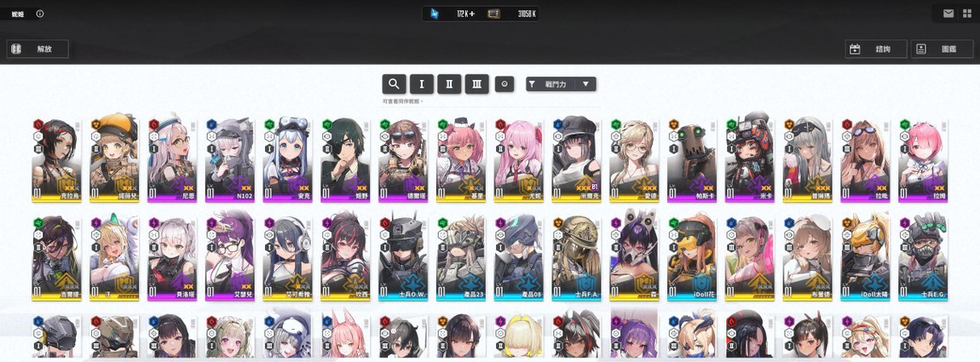980x362 pixels.
Task: Select the N102 character card
Action: point(229,159)
